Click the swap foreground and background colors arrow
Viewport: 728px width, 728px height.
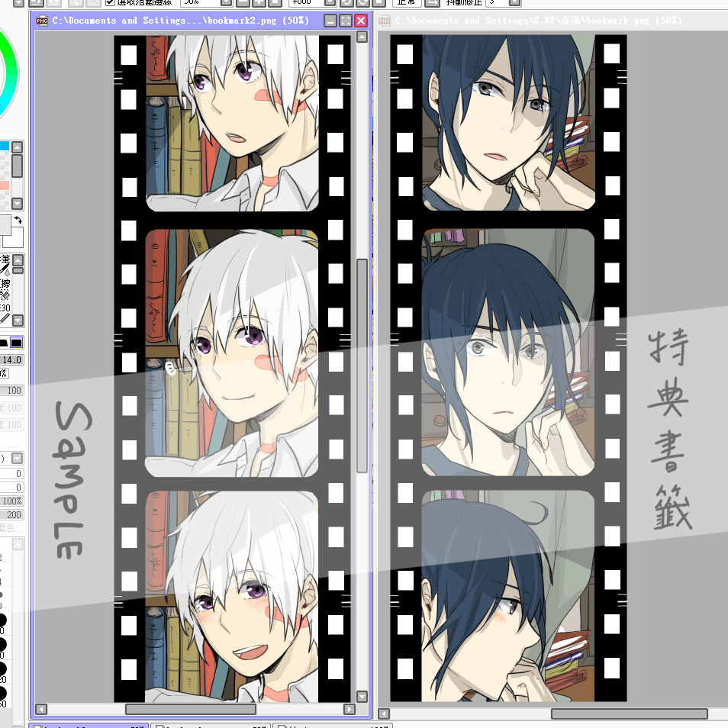click(x=18, y=220)
